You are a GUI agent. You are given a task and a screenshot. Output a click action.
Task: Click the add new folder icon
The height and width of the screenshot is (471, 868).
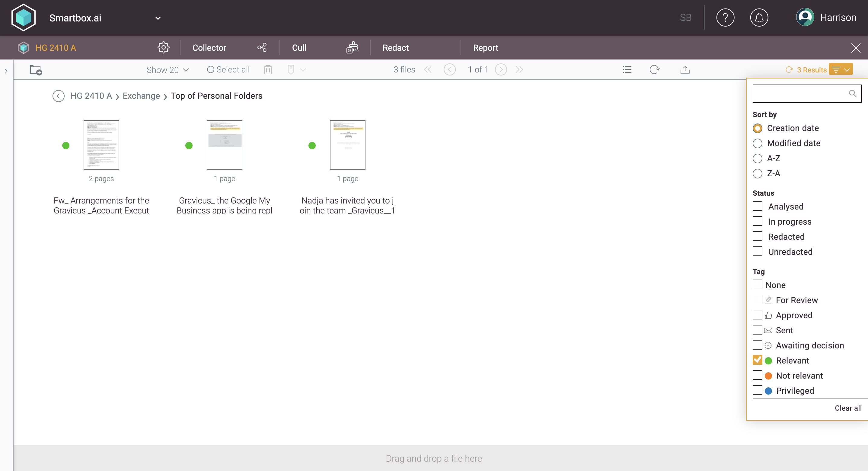pos(36,70)
